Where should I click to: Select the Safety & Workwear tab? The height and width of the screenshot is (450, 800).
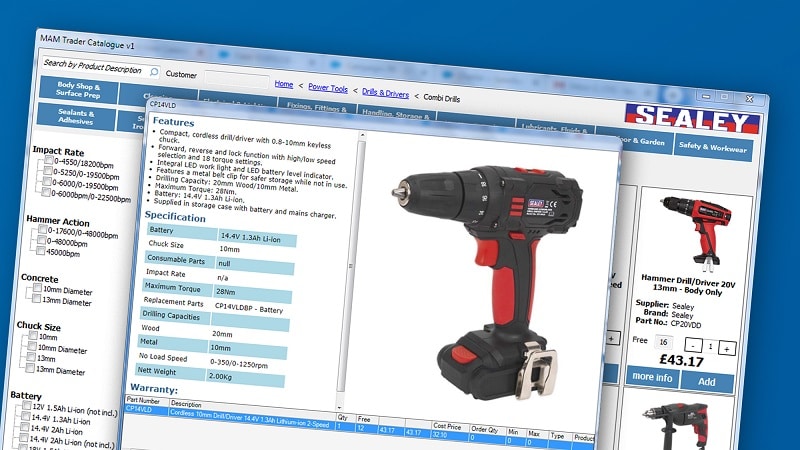[713, 147]
